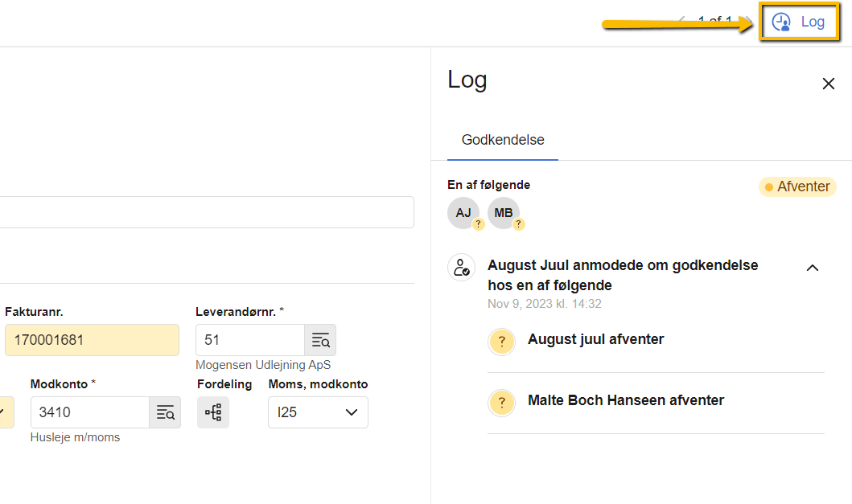Click the previous document arrow
852x504 pixels.
click(x=683, y=19)
